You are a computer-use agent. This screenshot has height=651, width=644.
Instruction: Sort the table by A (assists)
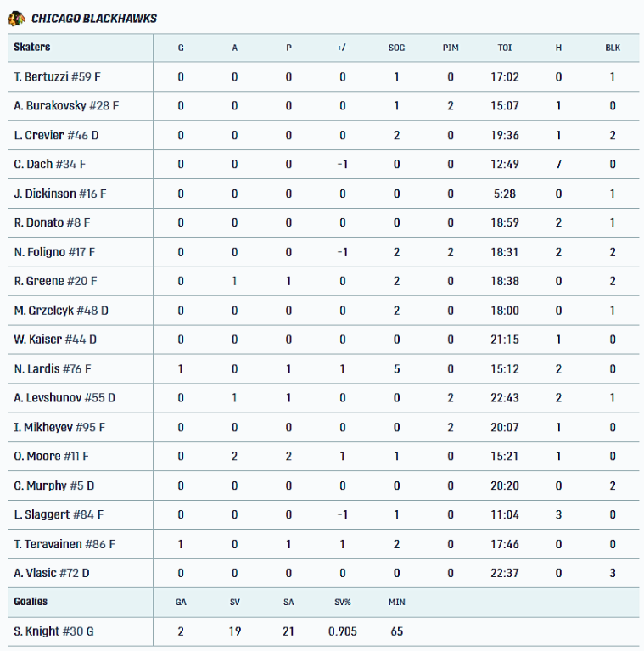click(x=235, y=48)
